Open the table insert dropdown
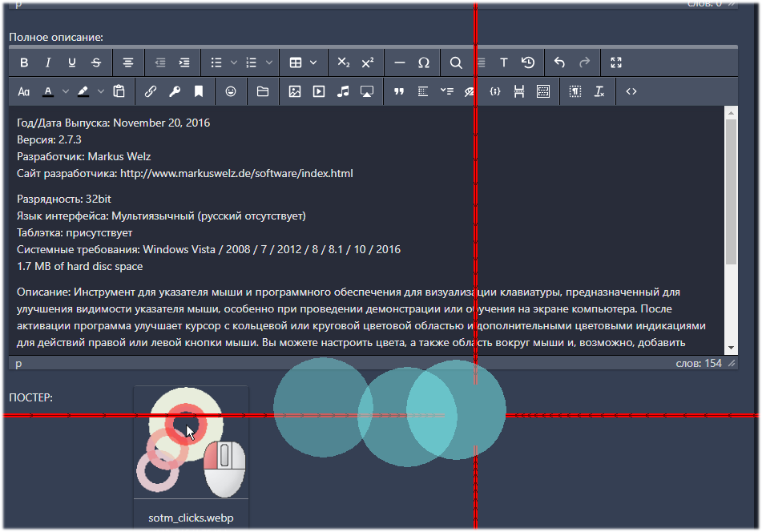The height and width of the screenshot is (532, 762). click(312, 62)
